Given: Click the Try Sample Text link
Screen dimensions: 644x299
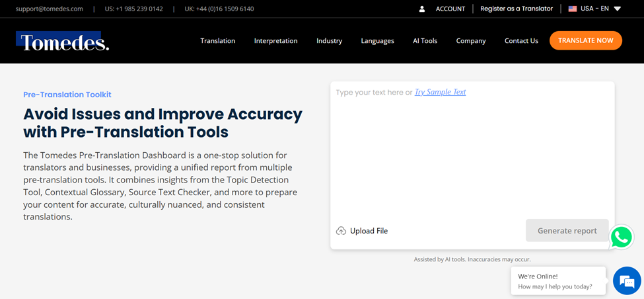Looking at the screenshot, I should coord(441,92).
